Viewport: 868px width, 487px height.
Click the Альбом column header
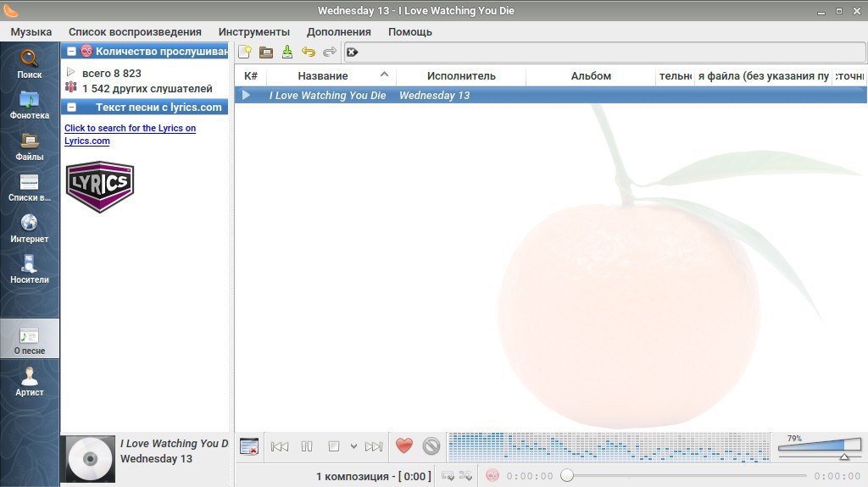[x=591, y=76]
